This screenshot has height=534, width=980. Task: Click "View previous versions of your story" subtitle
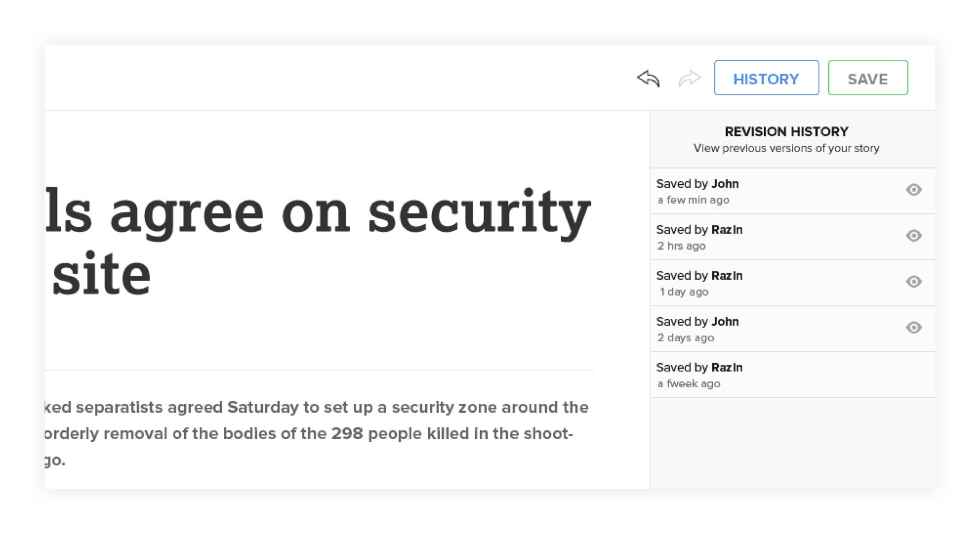coord(786,149)
